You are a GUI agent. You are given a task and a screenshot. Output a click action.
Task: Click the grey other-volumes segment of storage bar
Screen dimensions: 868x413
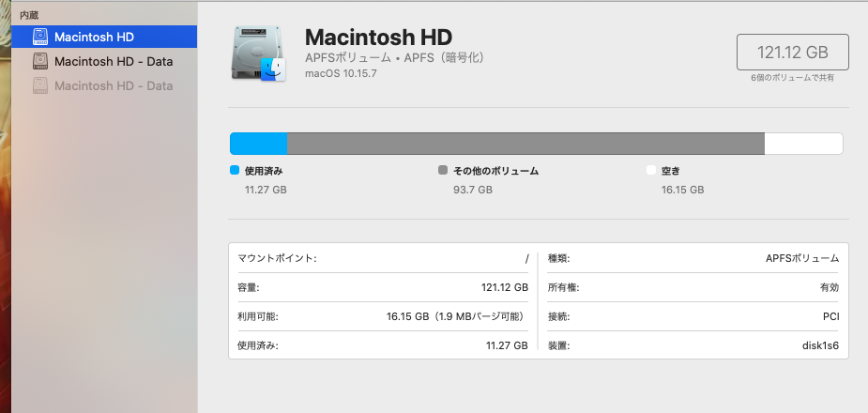(x=525, y=144)
